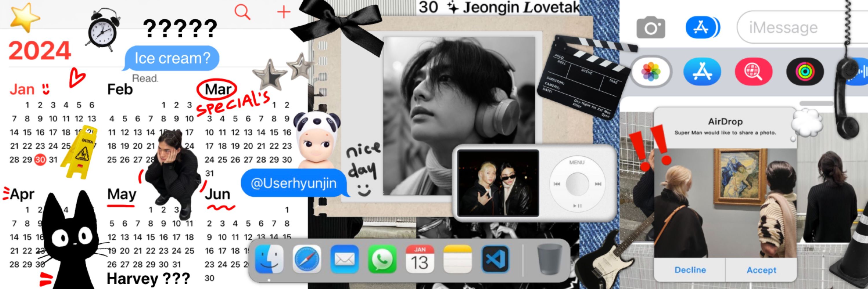Click the red plus icon to add an event
Viewport: 868px width, 289px height.
284,12
